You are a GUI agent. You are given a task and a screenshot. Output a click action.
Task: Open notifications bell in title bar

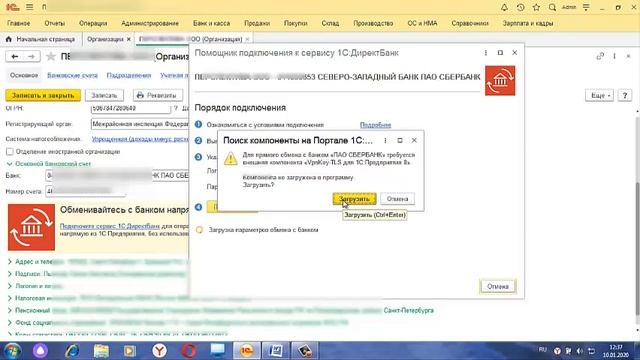[504, 7]
